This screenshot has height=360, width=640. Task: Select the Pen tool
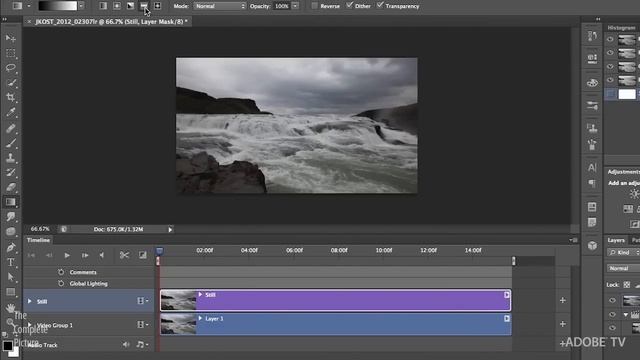pyautogui.click(x=11, y=247)
